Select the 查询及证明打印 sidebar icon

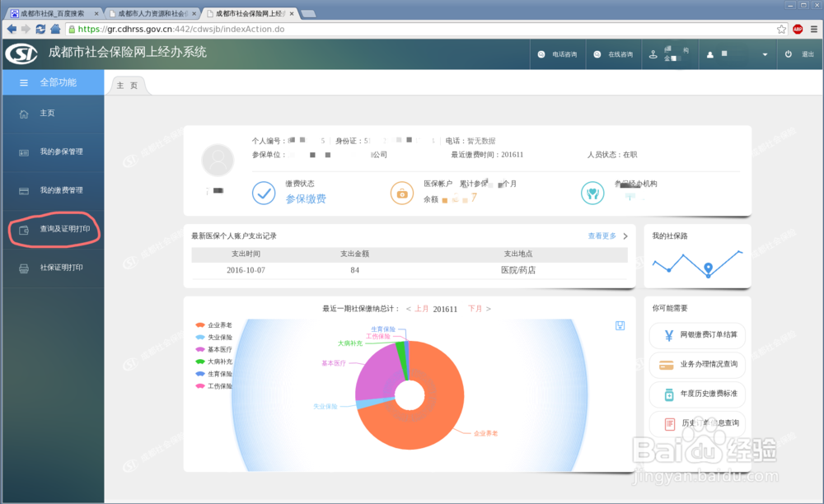tap(22, 230)
